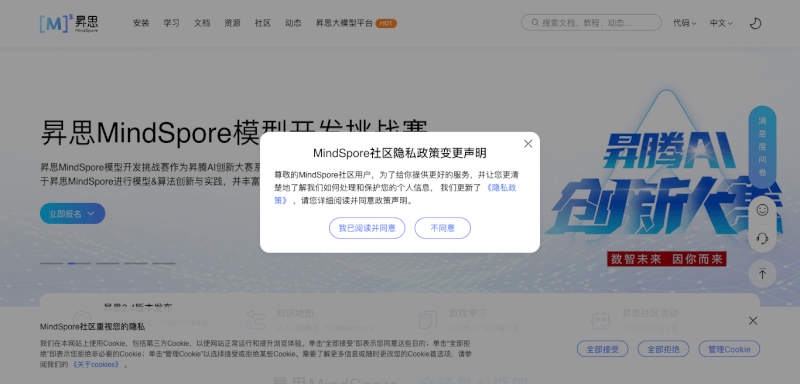
Task: Expand the 立即报名 dropdown button
Action: [x=72, y=214]
